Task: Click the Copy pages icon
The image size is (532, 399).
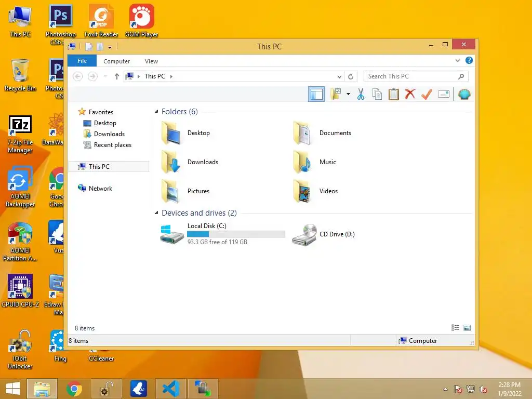Action: (x=377, y=94)
